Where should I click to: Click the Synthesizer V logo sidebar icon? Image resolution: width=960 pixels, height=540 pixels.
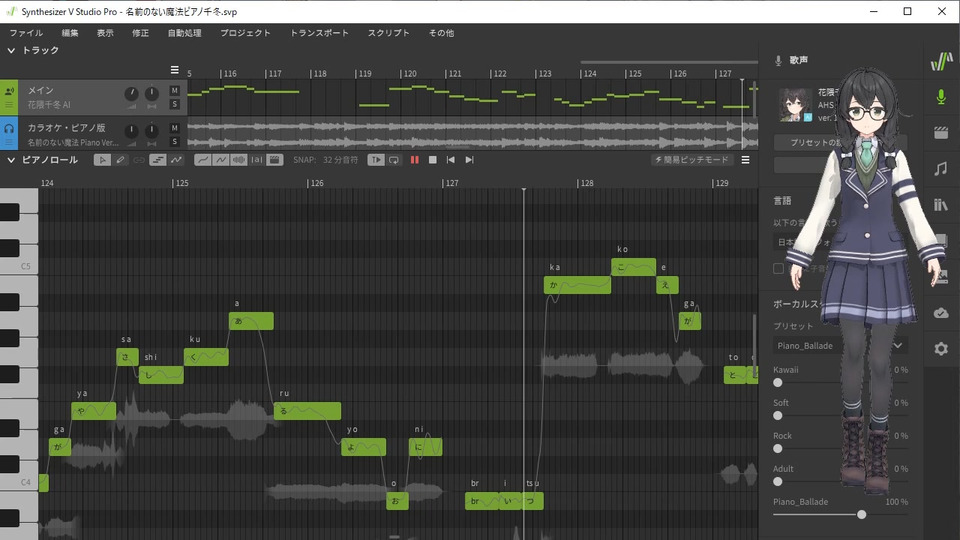tap(941, 62)
